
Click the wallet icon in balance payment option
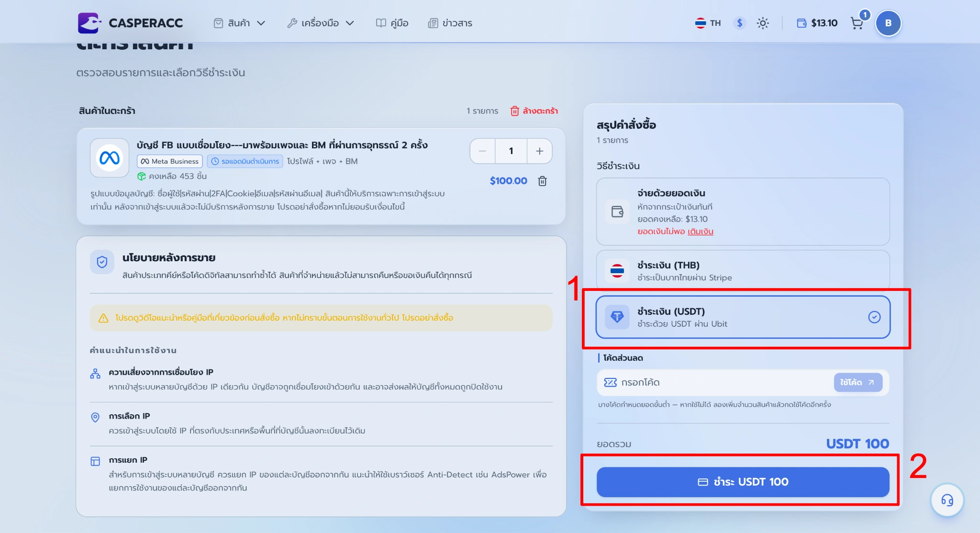coord(617,211)
